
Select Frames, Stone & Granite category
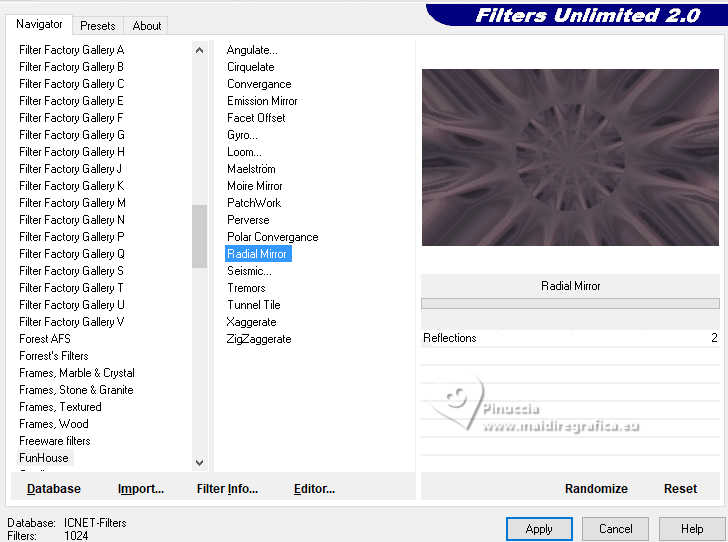76,390
